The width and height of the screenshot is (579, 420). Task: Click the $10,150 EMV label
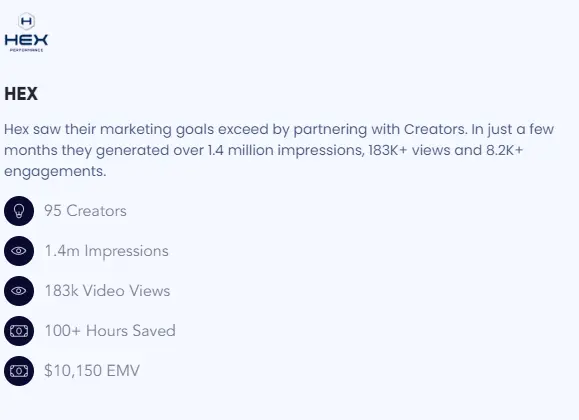coord(92,371)
